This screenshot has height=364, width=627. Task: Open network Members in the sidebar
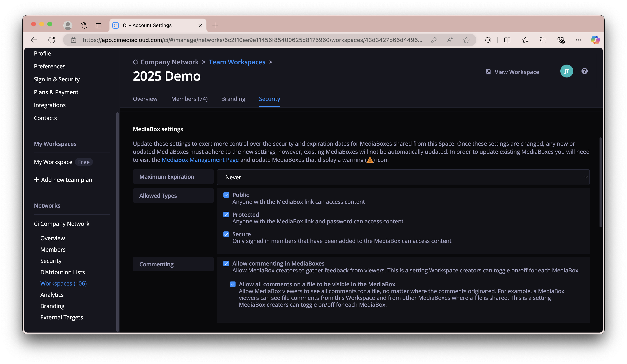point(53,249)
